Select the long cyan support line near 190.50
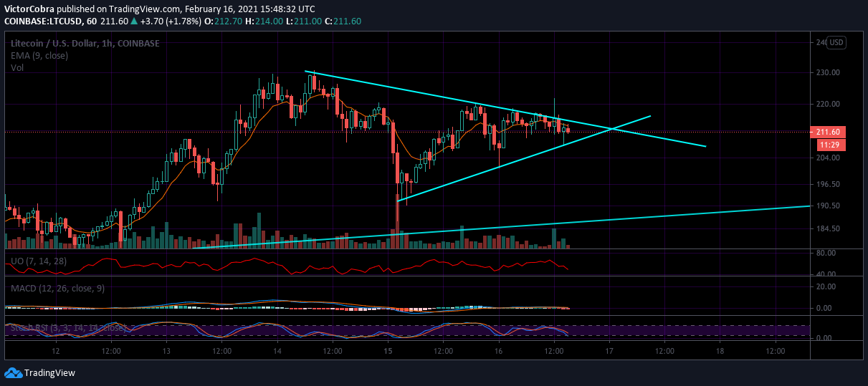The image size is (868, 386). (502, 227)
